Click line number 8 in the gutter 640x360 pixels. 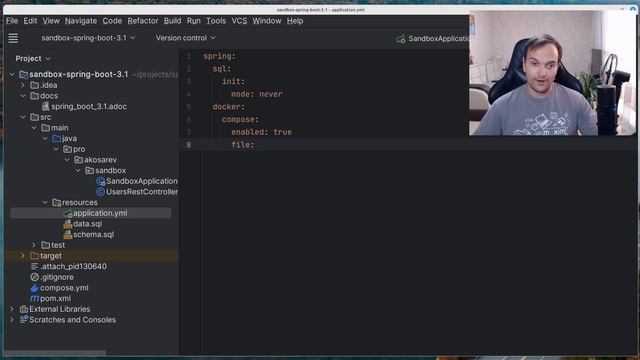(x=189, y=145)
